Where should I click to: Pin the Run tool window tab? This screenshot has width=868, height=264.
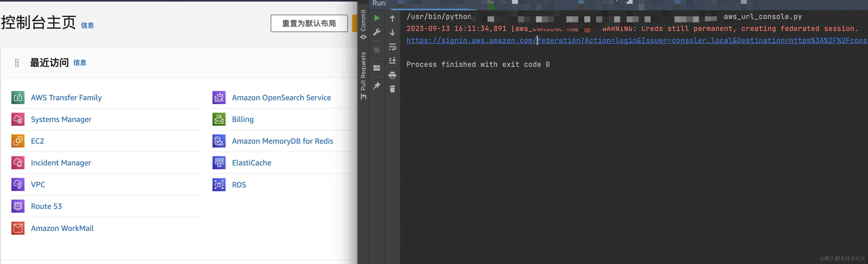coord(377,86)
